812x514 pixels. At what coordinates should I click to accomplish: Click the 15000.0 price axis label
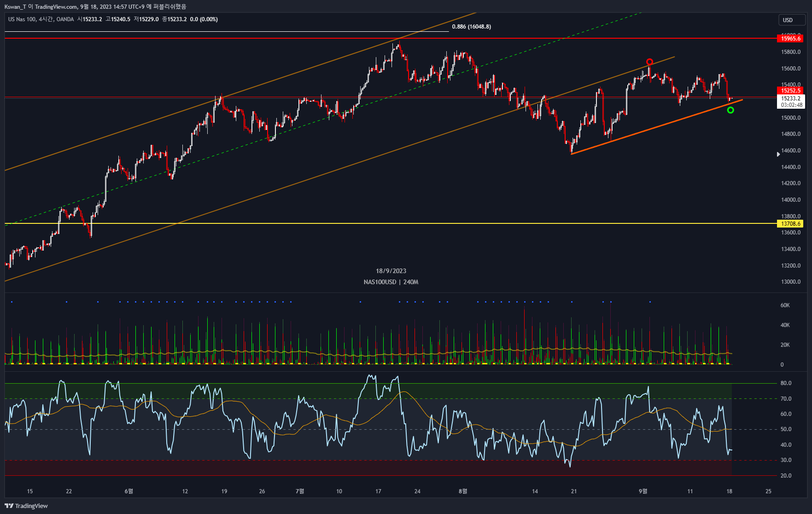tap(791, 118)
